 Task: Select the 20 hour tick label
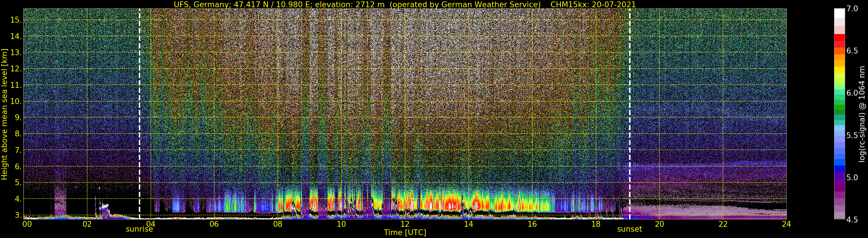(659, 224)
